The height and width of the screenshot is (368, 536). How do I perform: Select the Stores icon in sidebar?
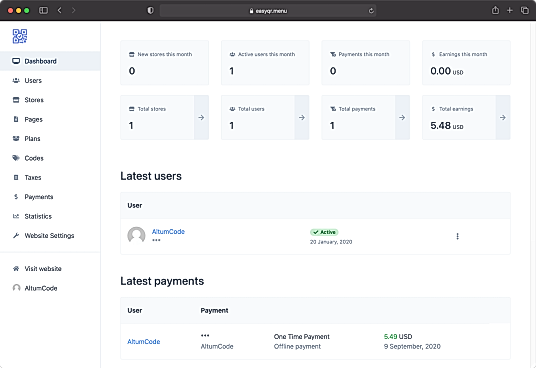coord(16,100)
